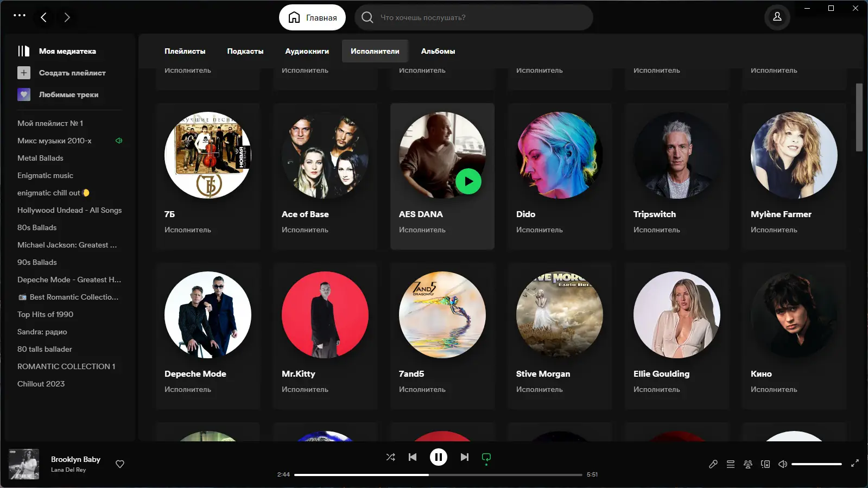Open the Ellie Goulding artist card
This screenshot has width=868, height=488.
coord(677,336)
